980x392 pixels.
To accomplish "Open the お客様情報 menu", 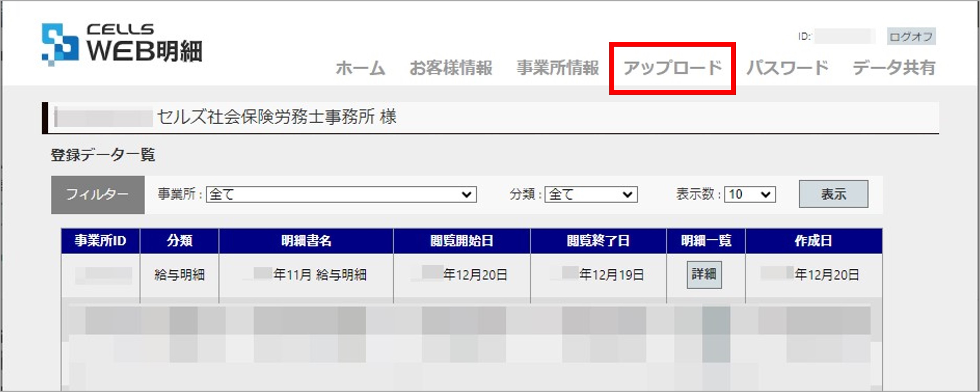I will click(451, 68).
